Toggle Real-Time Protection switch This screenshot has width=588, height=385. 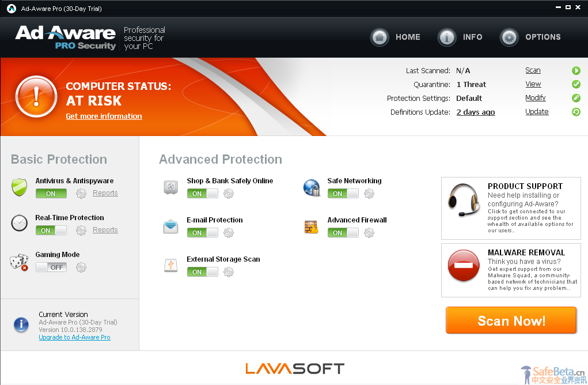(x=51, y=231)
